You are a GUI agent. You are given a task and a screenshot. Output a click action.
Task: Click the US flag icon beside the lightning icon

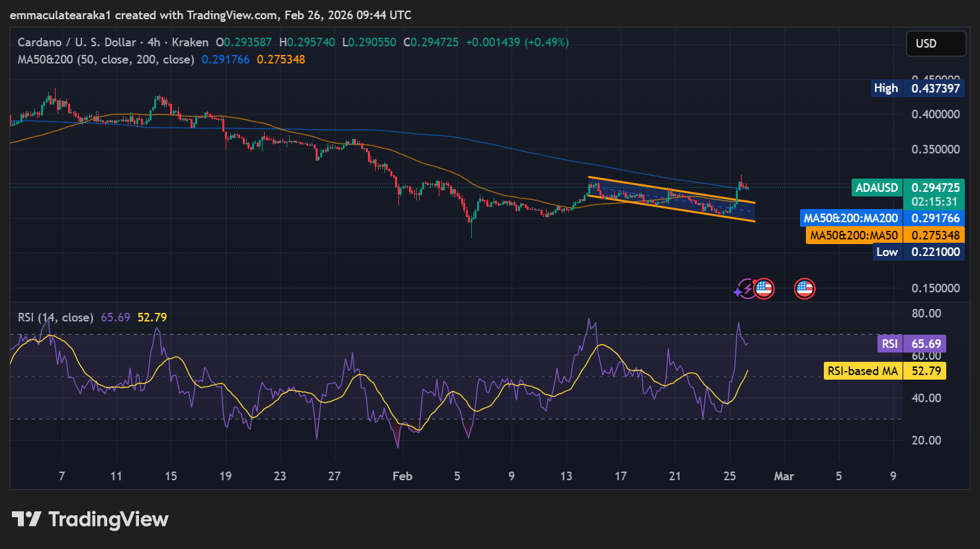coord(764,288)
